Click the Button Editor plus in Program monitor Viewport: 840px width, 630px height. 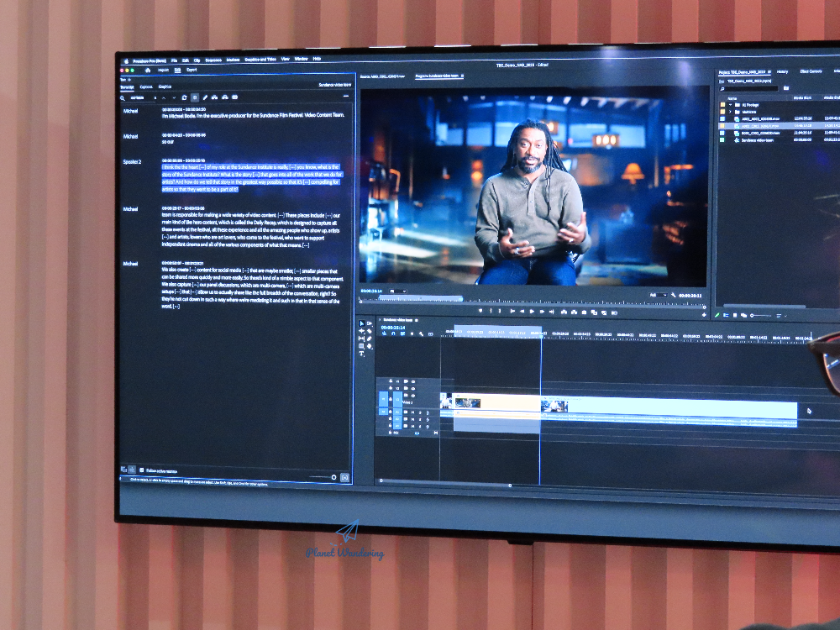pos(704,314)
